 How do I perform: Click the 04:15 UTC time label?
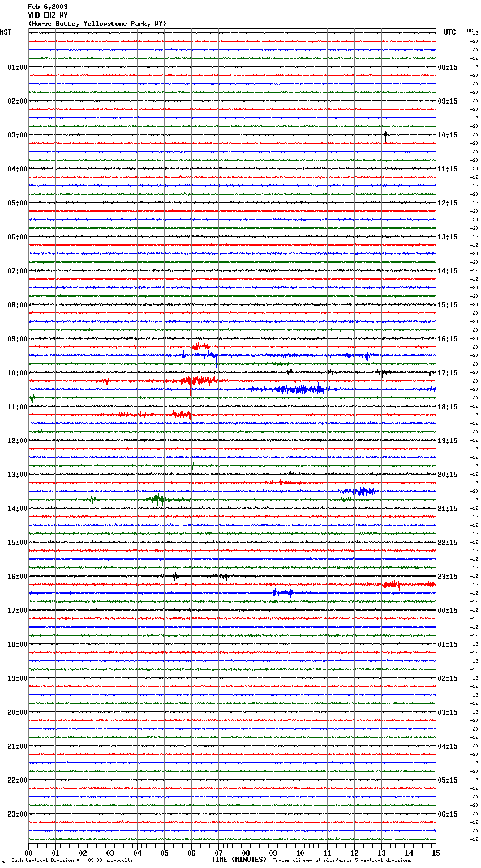pyautogui.click(x=448, y=746)
